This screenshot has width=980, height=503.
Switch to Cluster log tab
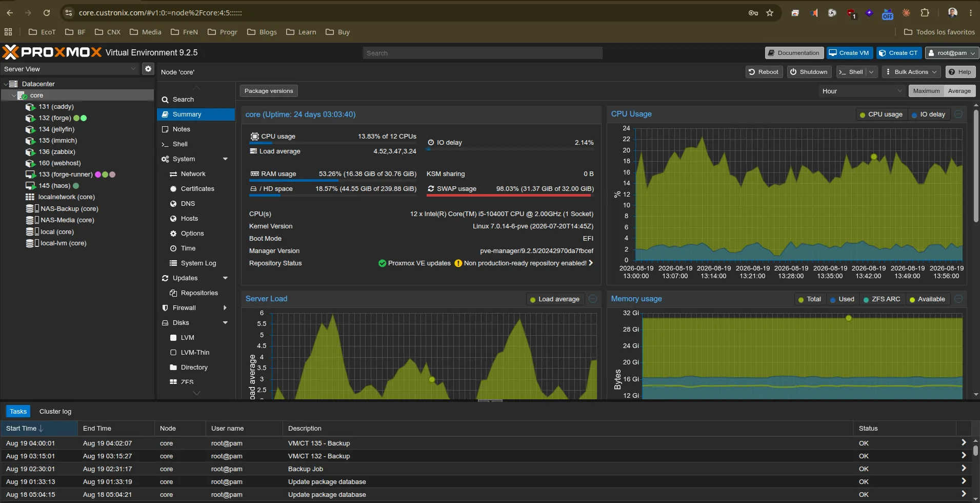pos(55,412)
